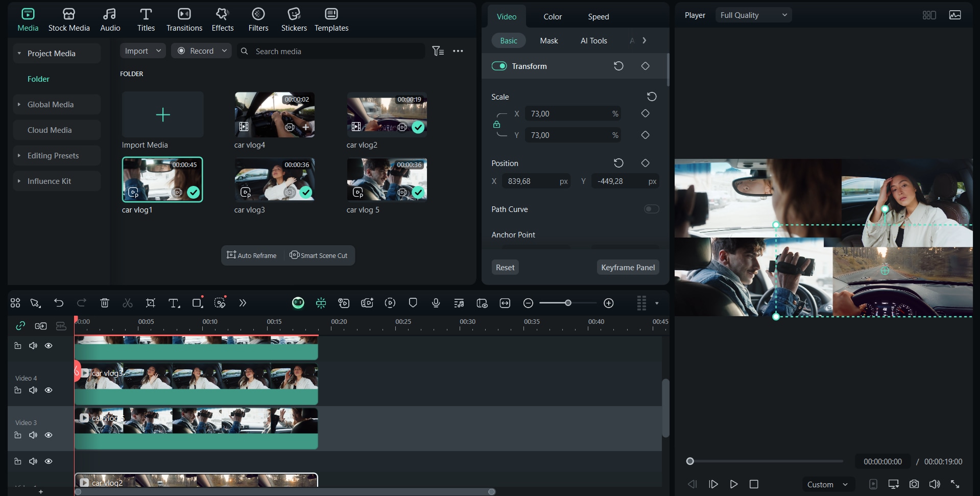
Task: Hide the Video 4 track with eye icon
Action: (x=49, y=390)
